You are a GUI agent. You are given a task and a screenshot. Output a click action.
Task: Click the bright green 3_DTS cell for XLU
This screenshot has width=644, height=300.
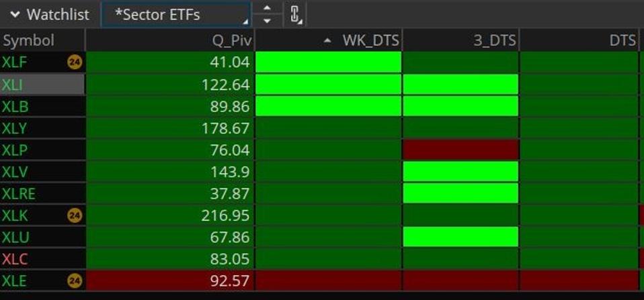(x=460, y=237)
